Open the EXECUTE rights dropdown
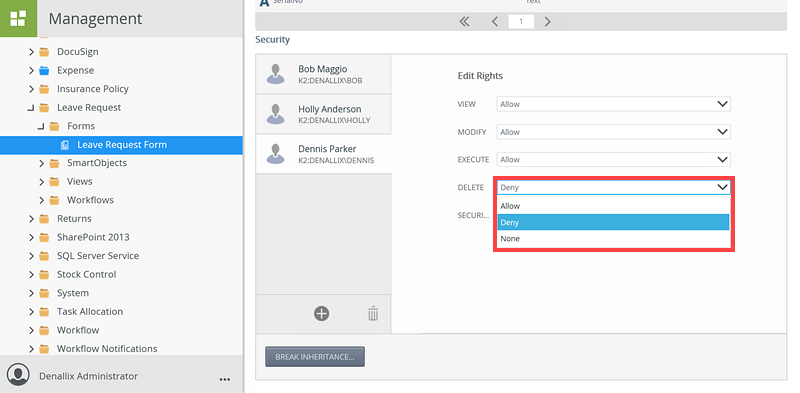Viewport: 800px width, 393px height. coord(613,160)
